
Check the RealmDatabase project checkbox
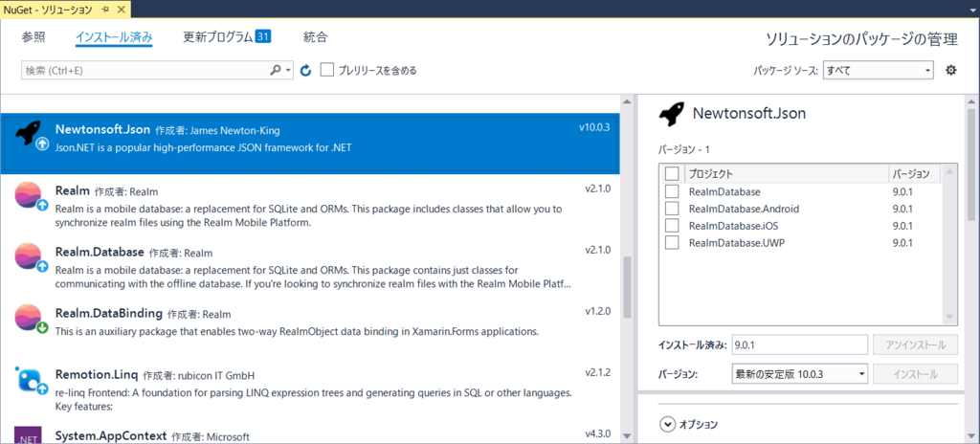(x=672, y=191)
